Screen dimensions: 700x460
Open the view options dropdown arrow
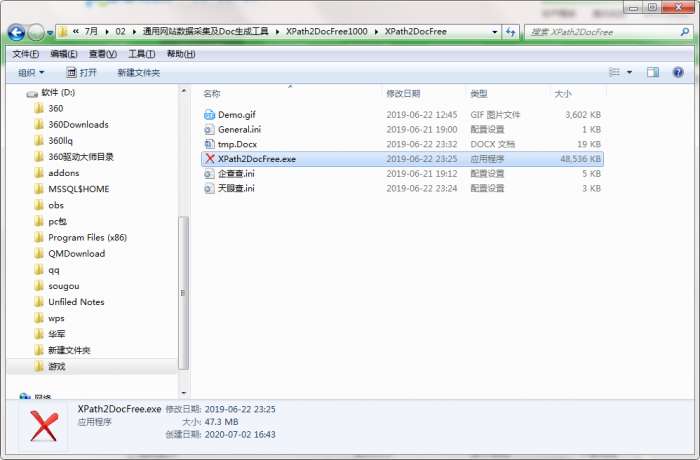click(x=629, y=72)
